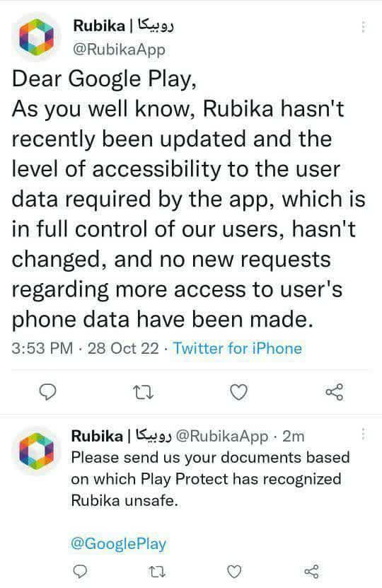Open tweet timestamp 3:53 PM 28 Oct 22

point(85,348)
